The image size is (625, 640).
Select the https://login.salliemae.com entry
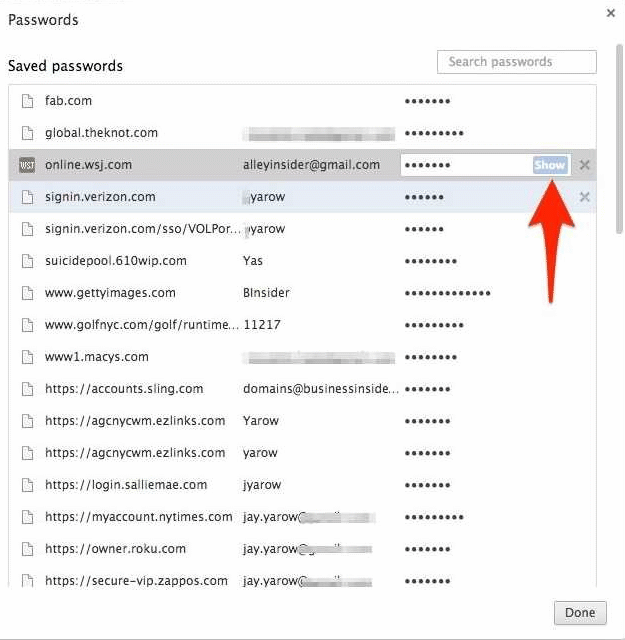tap(126, 485)
